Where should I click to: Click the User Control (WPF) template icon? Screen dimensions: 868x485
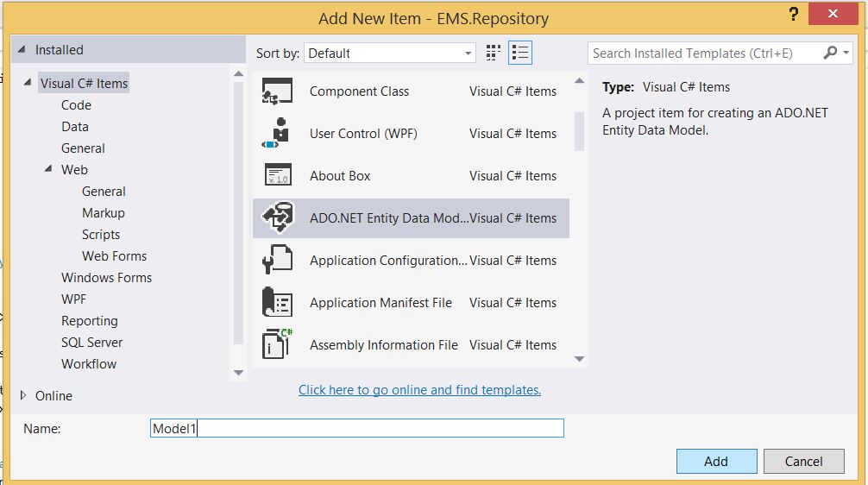(x=276, y=134)
